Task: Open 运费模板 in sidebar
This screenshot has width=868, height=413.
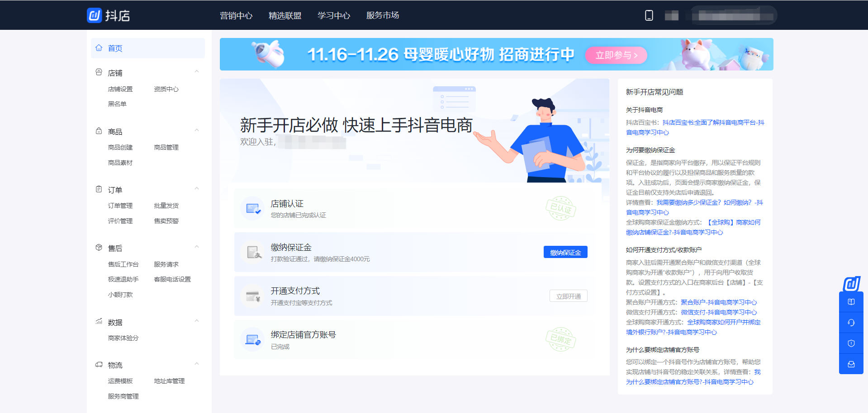Action: [x=120, y=381]
